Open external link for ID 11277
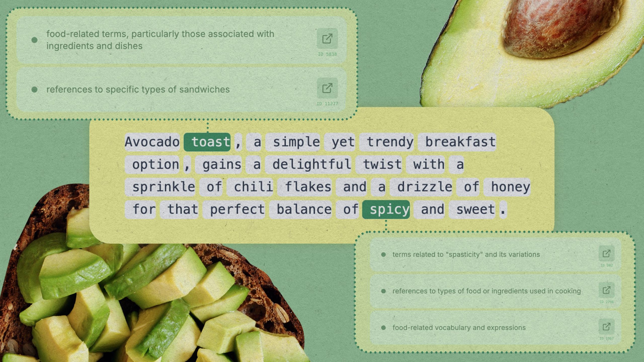The image size is (644, 362). (327, 88)
